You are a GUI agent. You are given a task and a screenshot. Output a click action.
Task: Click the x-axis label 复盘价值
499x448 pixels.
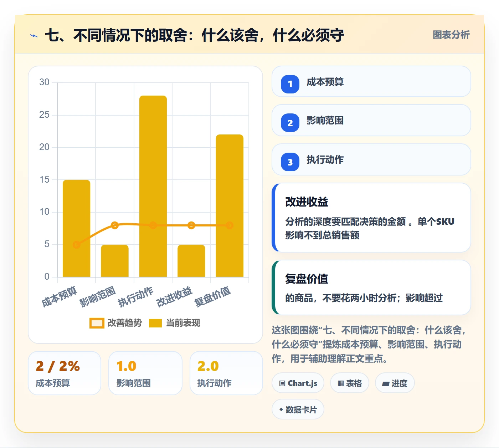point(213,297)
